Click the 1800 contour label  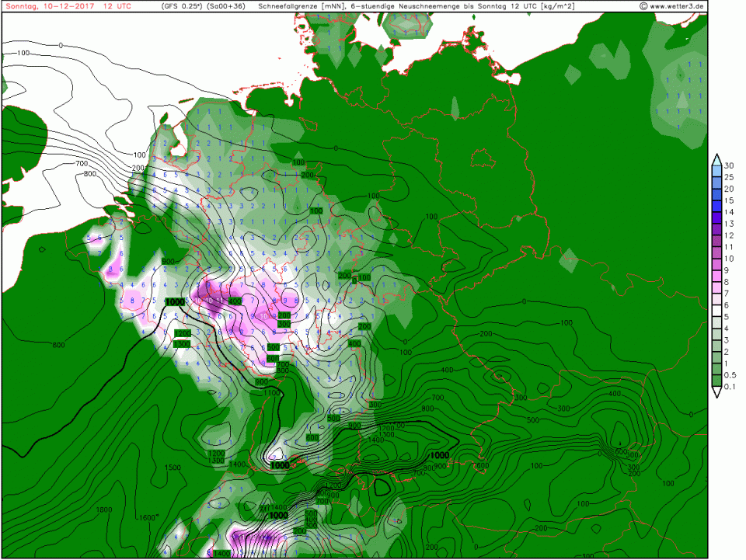pos(103,510)
